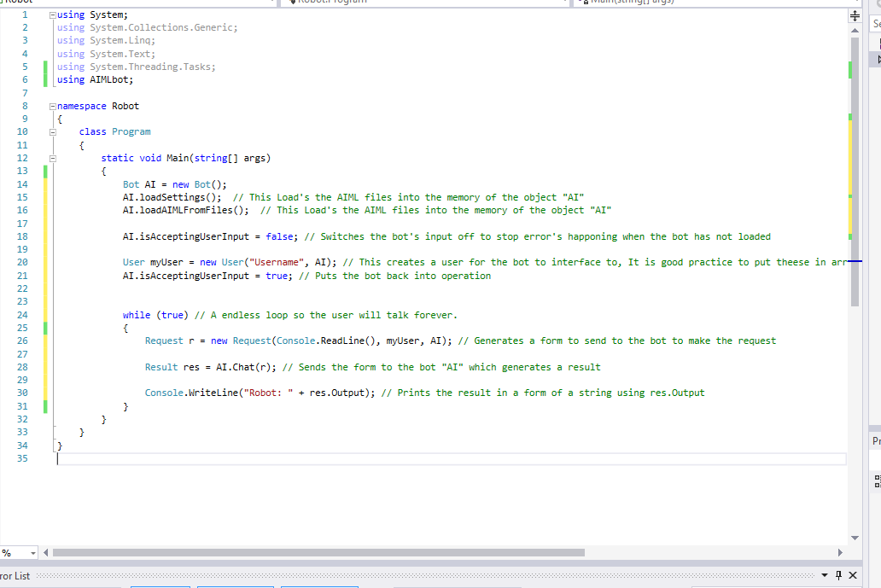Click line number 26 in the gutter

pos(22,341)
